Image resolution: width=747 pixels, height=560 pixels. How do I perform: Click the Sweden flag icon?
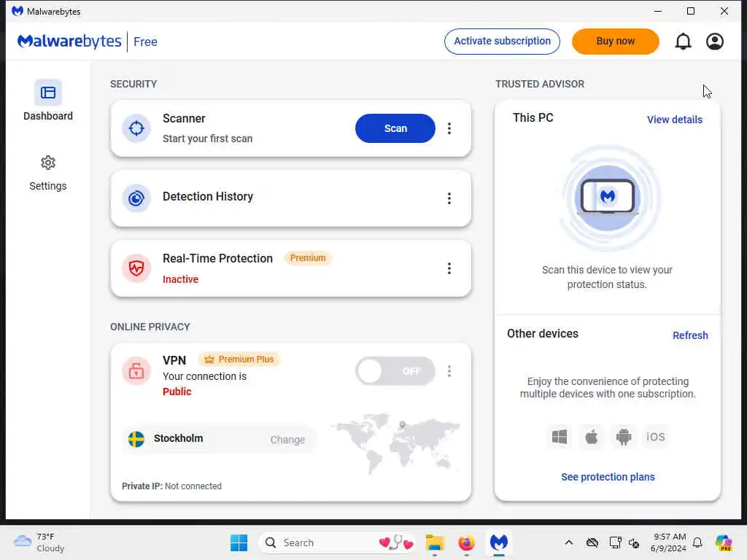point(136,439)
